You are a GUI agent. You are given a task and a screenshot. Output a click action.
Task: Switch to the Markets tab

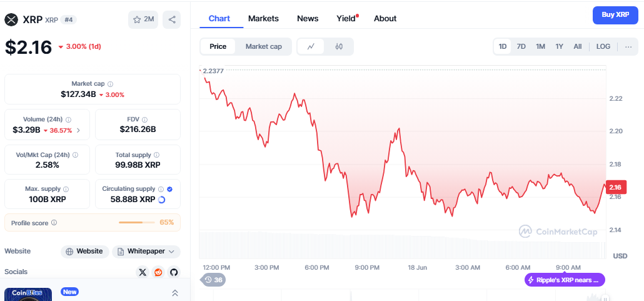pos(263,19)
